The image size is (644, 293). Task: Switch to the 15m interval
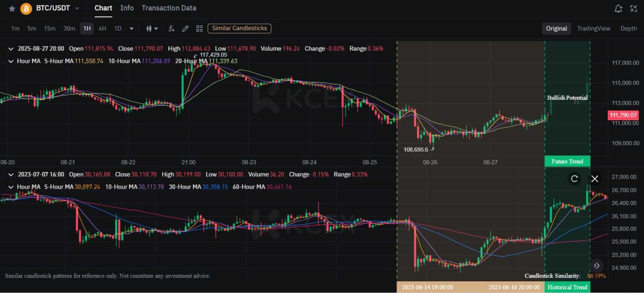50,28
